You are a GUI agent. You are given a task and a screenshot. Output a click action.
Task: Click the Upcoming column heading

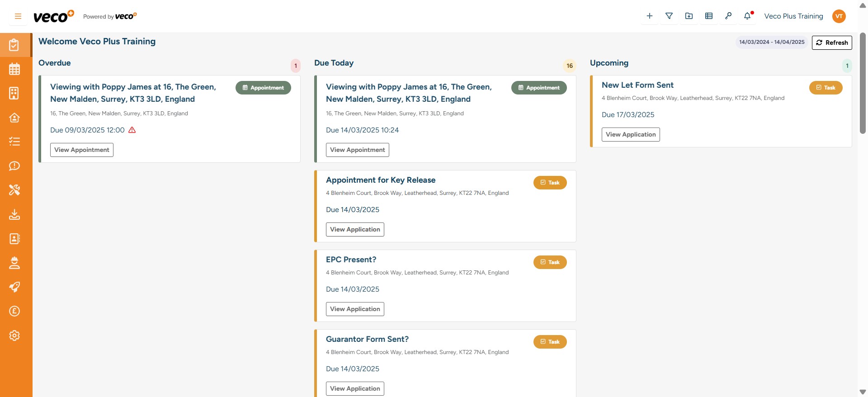tap(609, 63)
